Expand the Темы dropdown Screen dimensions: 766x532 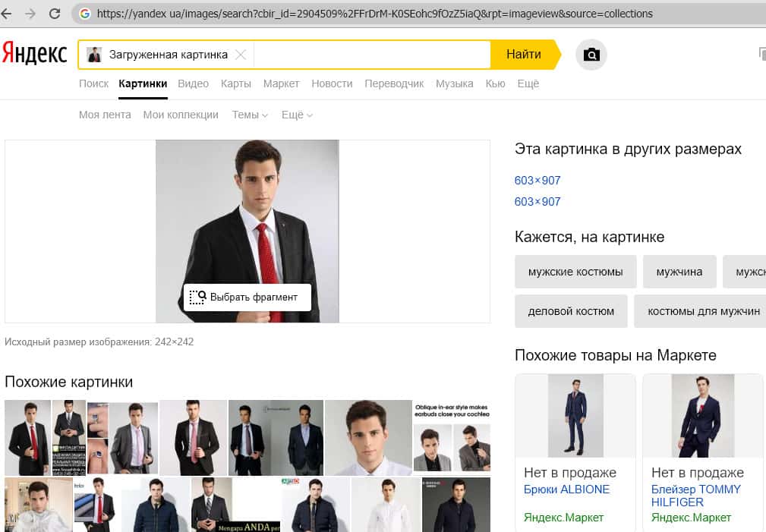click(x=250, y=115)
